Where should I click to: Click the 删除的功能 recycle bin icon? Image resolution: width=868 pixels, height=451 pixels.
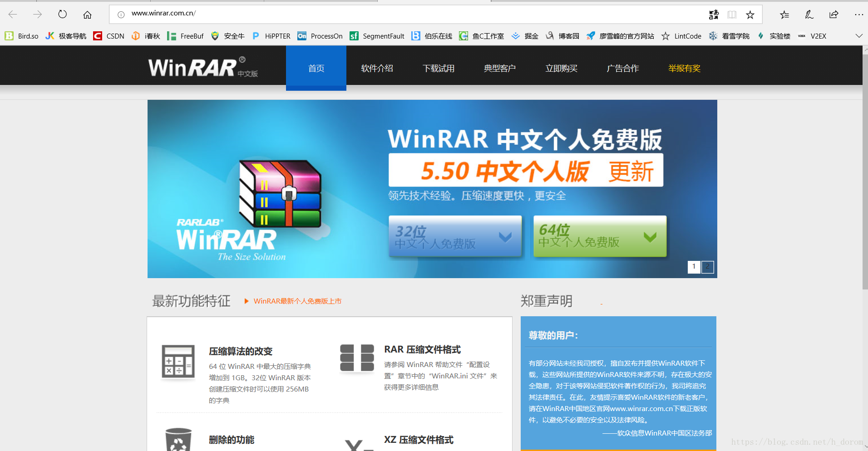click(178, 440)
